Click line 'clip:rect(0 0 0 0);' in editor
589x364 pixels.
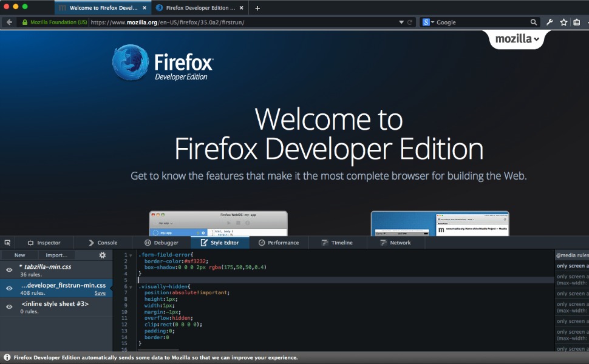173,324
